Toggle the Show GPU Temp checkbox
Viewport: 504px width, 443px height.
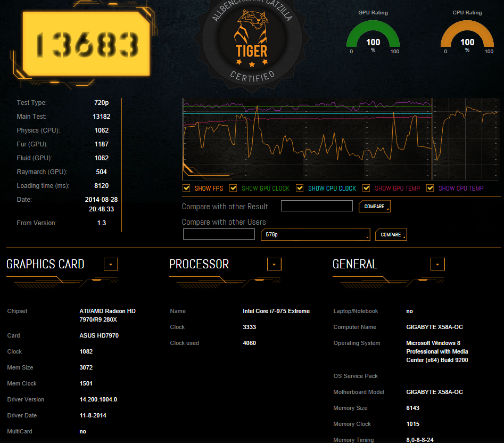366,188
